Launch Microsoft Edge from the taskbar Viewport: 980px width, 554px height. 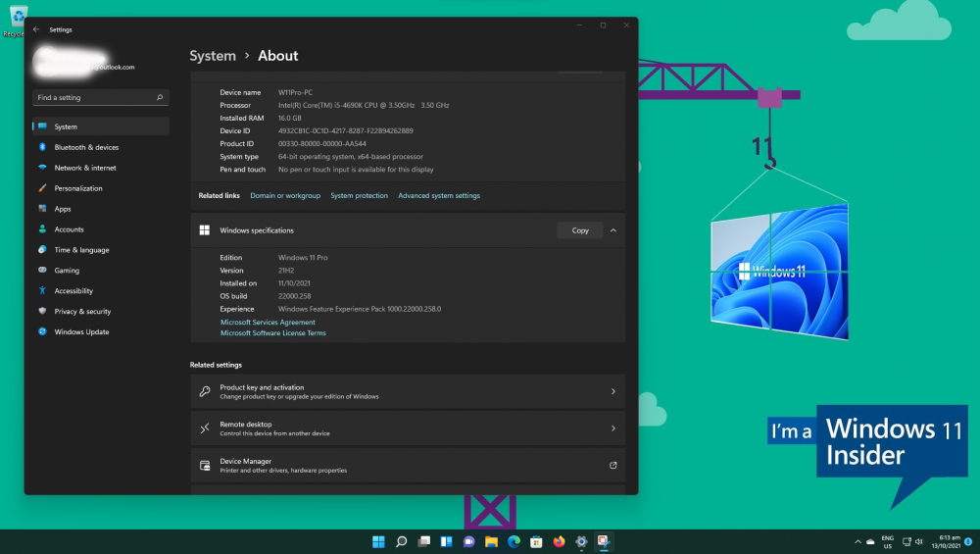click(x=514, y=541)
